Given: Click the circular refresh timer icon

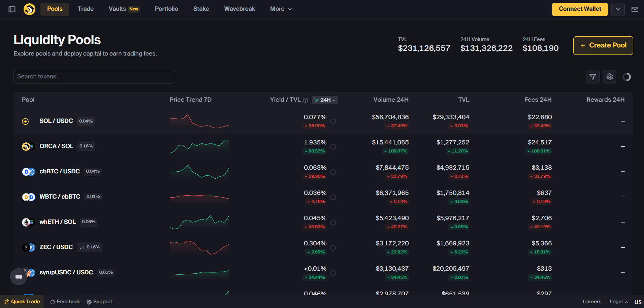Looking at the screenshot, I should point(627,77).
